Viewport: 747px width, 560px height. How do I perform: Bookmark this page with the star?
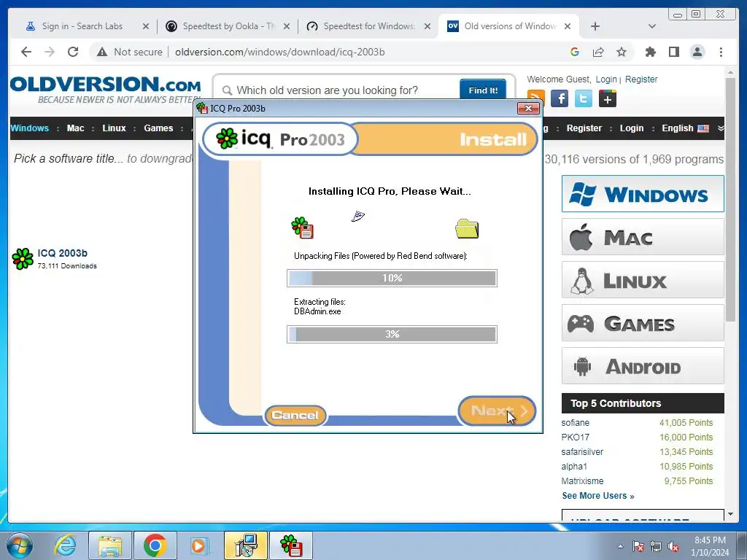tap(622, 52)
